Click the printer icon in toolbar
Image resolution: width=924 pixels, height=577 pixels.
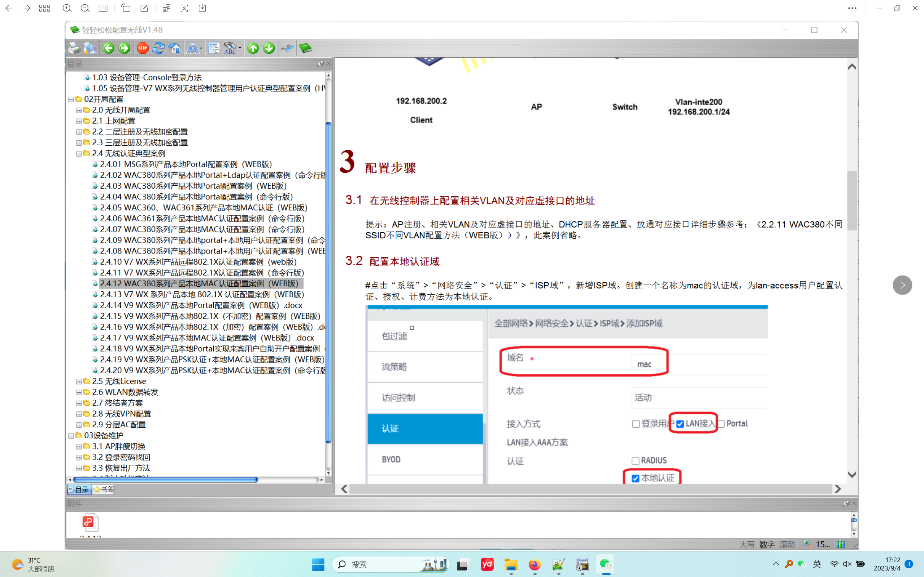pos(74,48)
